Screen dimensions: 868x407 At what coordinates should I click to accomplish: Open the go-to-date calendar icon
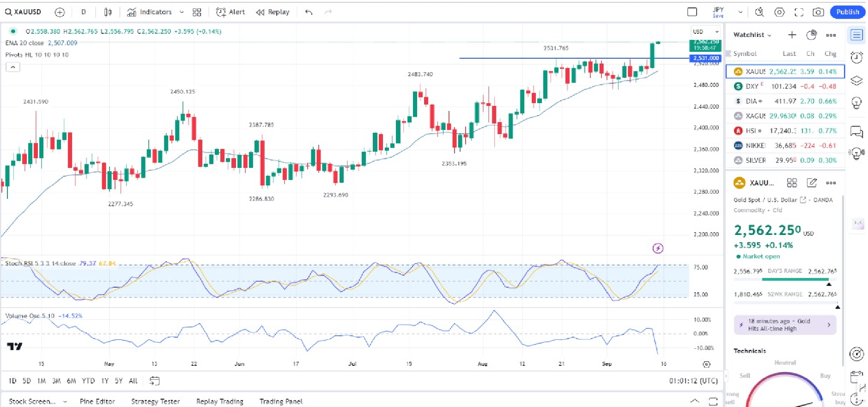[x=154, y=381]
